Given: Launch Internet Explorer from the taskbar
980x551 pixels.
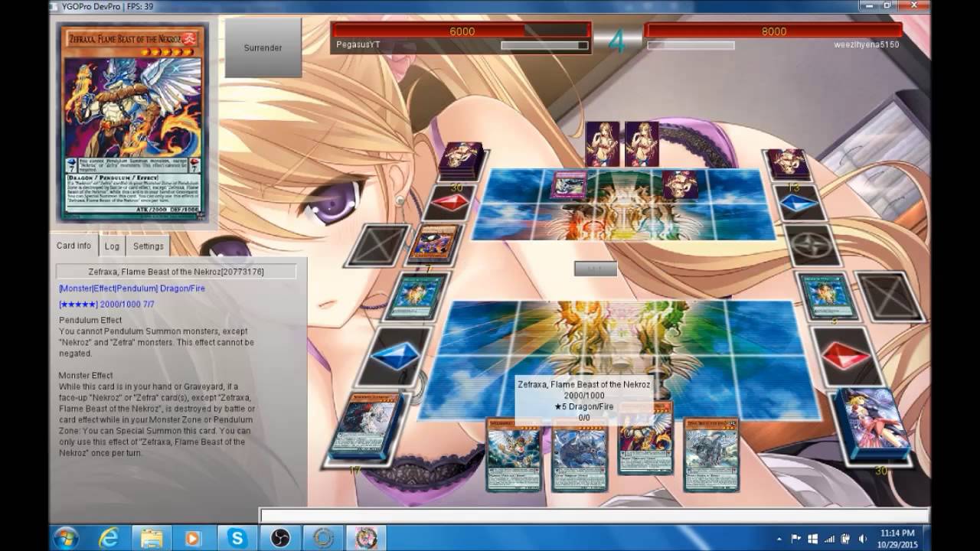Looking at the screenshot, I should coord(109,537).
